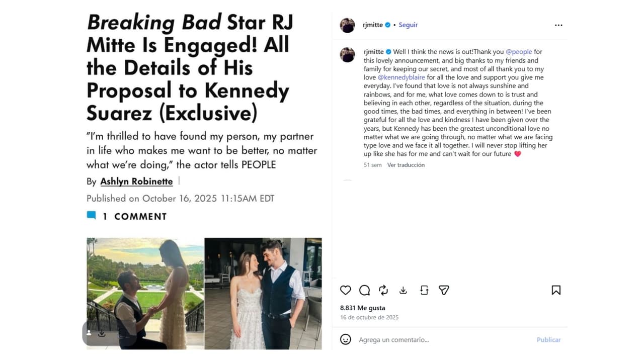
Task: Click the blue comment bubble icon in the article
Action: pyautogui.click(x=91, y=216)
